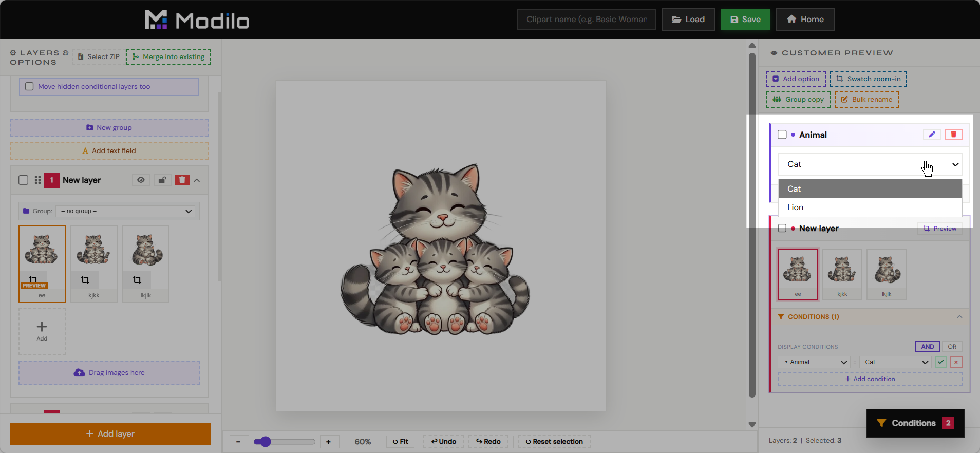Image resolution: width=980 pixels, height=453 pixels.
Task: Tick the New layer checkbox in Customer Preview
Action: (x=782, y=228)
